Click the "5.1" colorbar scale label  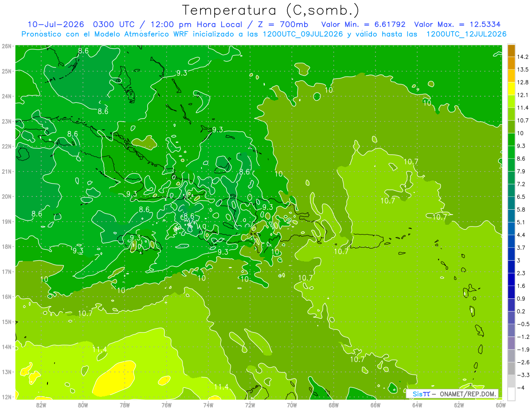tap(521, 222)
